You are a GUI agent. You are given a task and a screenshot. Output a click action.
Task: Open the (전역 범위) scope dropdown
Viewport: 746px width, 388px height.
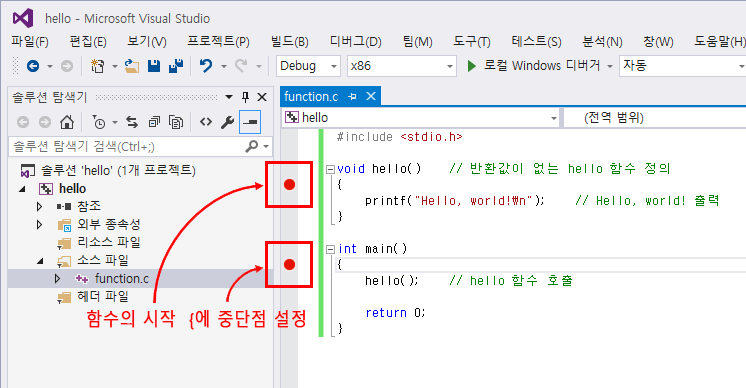click(x=655, y=117)
